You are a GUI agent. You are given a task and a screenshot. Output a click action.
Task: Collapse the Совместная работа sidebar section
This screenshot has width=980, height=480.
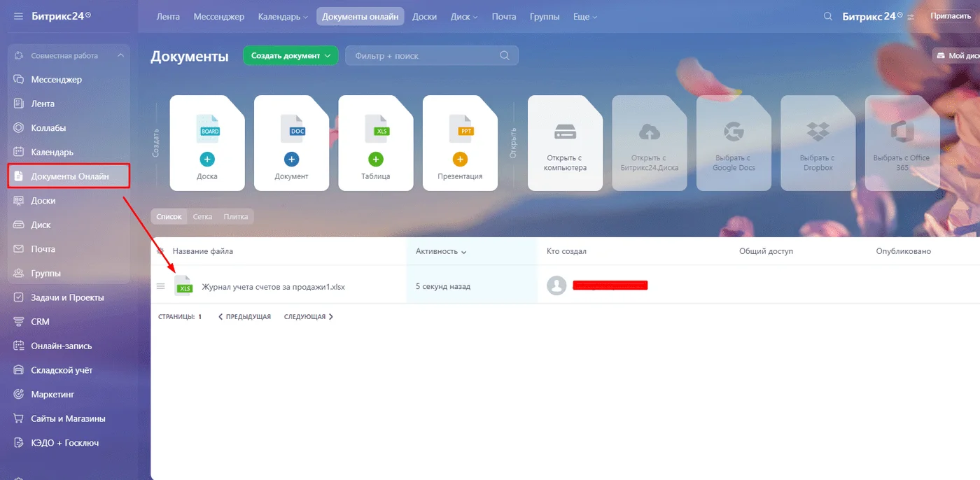120,56
